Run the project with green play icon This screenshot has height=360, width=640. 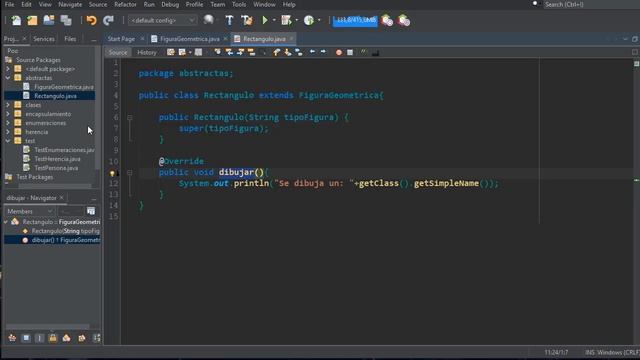point(265,20)
